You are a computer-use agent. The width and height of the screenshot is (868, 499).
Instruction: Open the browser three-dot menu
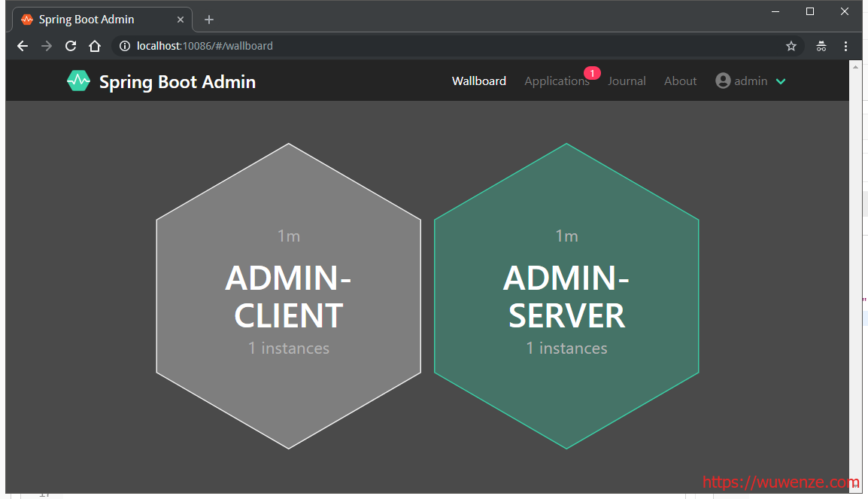pyautogui.click(x=845, y=46)
